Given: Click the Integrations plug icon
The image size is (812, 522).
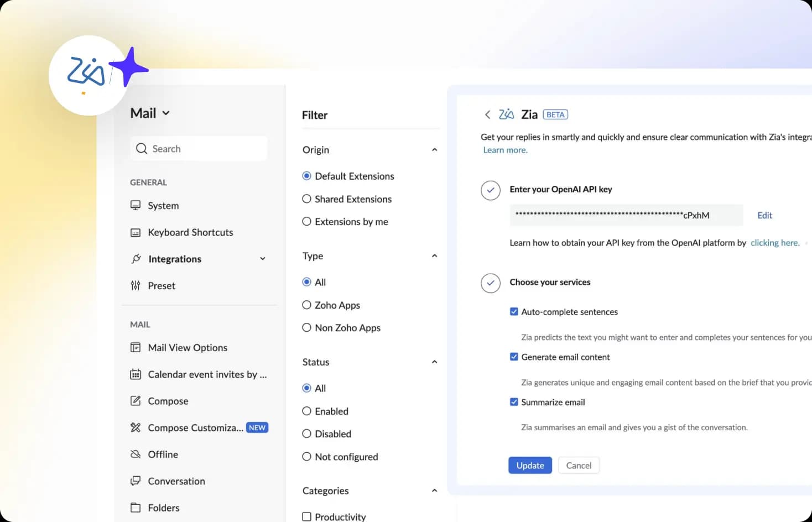Looking at the screenshot, I should pos(136,259).
